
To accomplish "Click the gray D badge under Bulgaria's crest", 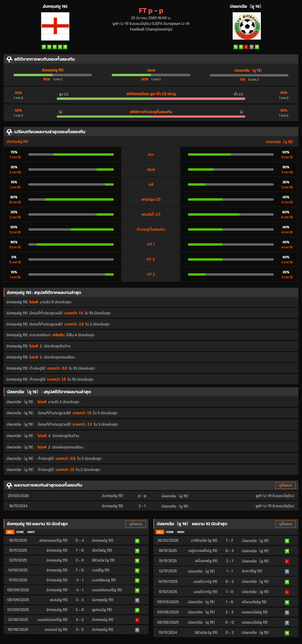I will (x=252, y=47).
